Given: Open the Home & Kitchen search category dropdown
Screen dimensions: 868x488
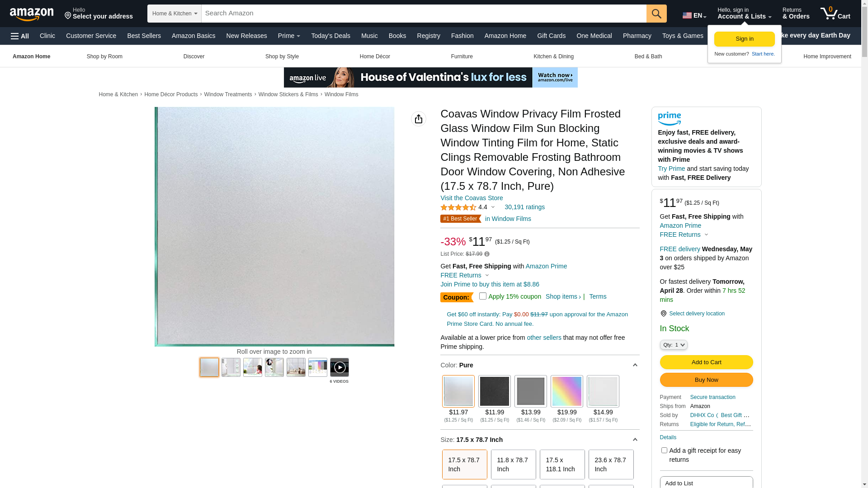Looking at the screenshot, I should pyautogui.click(x=175, y=14).
